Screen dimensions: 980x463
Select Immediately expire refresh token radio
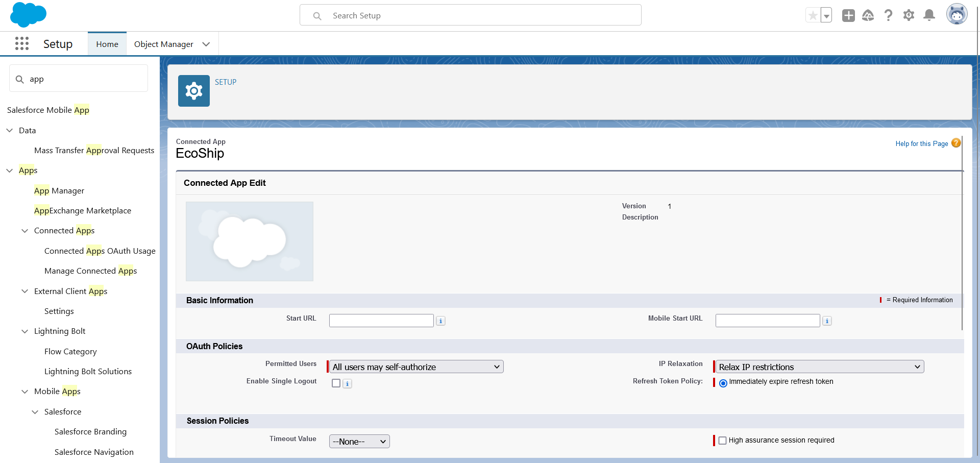(x=723, y=383)
